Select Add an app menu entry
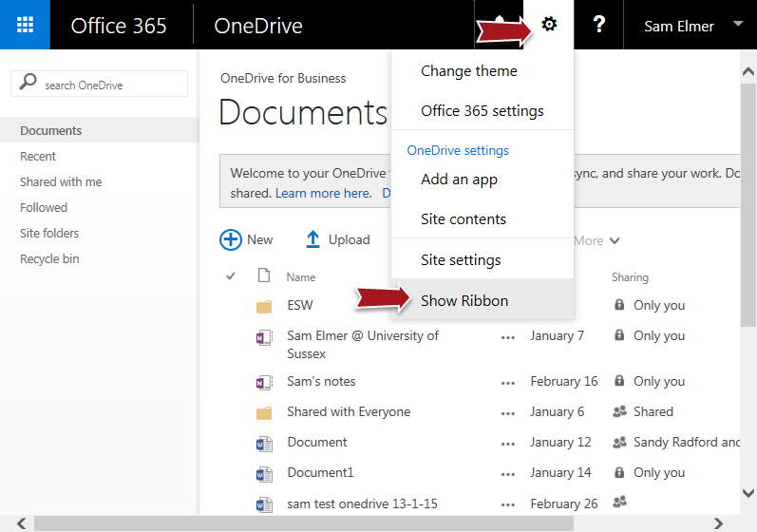 pyautogui.click(x=459, y=180)
